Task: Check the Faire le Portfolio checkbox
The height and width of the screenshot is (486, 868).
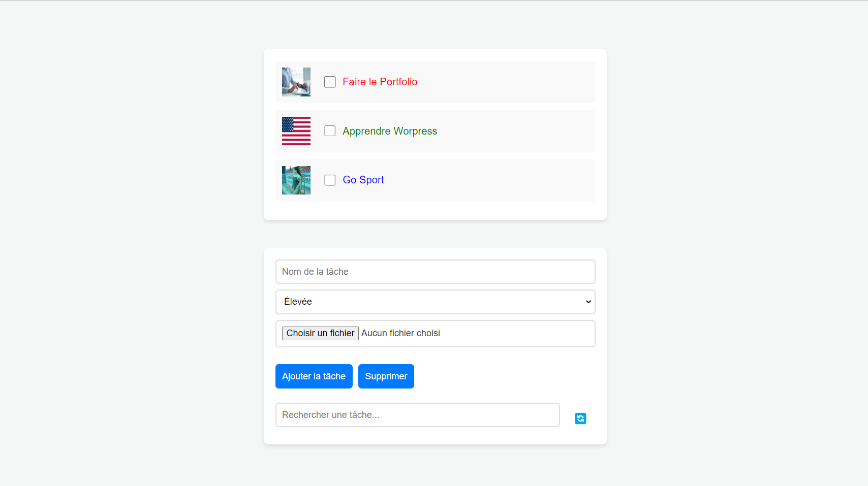Action: [330, 82]
